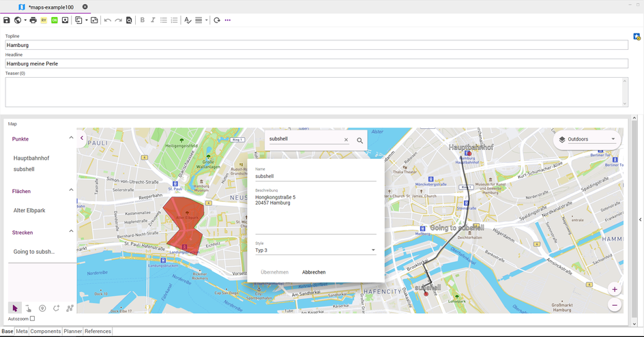This screenshot has width=644, height=337.
Task: Click the Abbrechen button
Action: (x=314, y=272)
